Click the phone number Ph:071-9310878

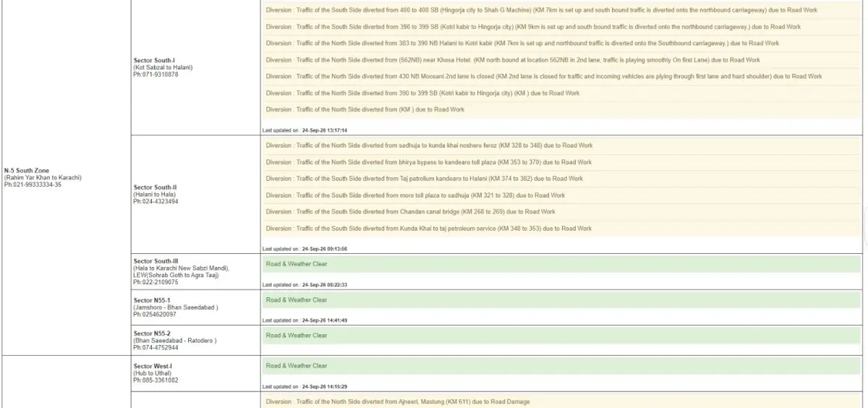(156, 75)
